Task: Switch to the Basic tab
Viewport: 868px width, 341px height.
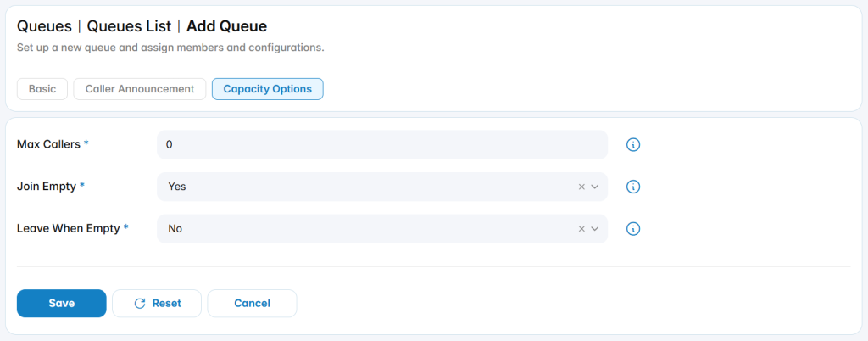Action: [x=42, y=89]
